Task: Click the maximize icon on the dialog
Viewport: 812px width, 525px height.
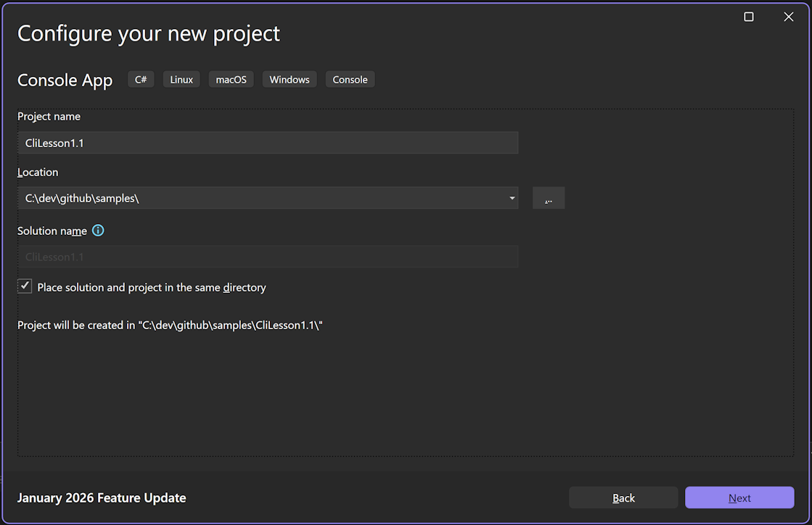Action: click(748, 16)
